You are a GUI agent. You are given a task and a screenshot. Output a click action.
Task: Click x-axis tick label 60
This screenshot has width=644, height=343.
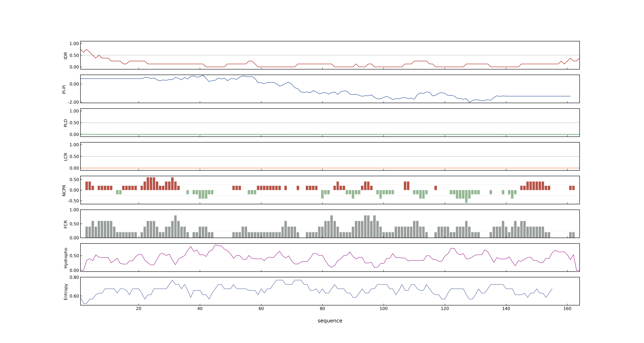coord(261,309)
